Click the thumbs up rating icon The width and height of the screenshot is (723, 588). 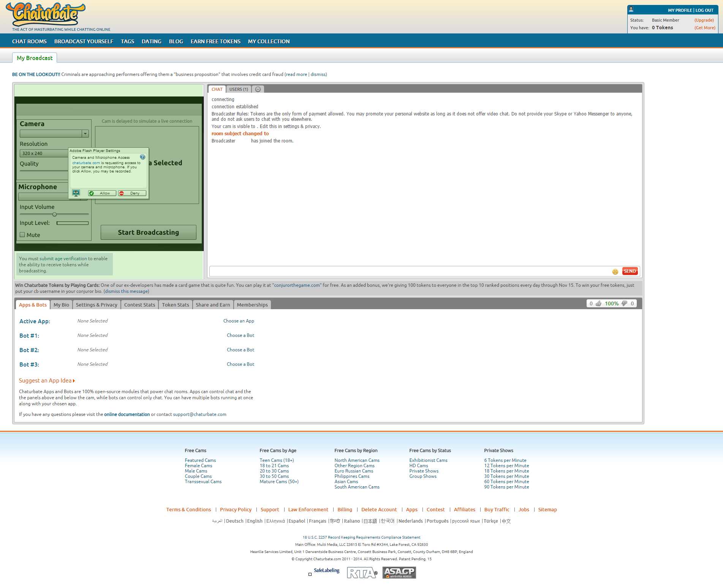(598, 303)
